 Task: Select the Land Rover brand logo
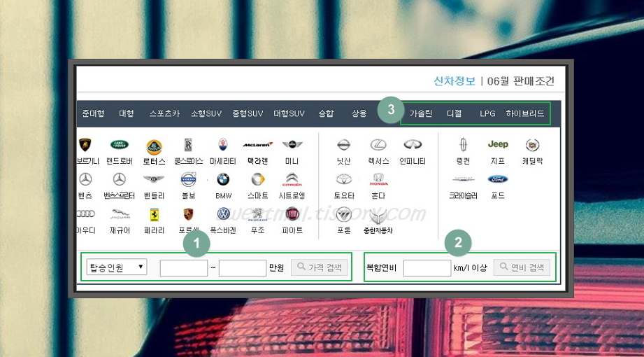pos(119,144)
